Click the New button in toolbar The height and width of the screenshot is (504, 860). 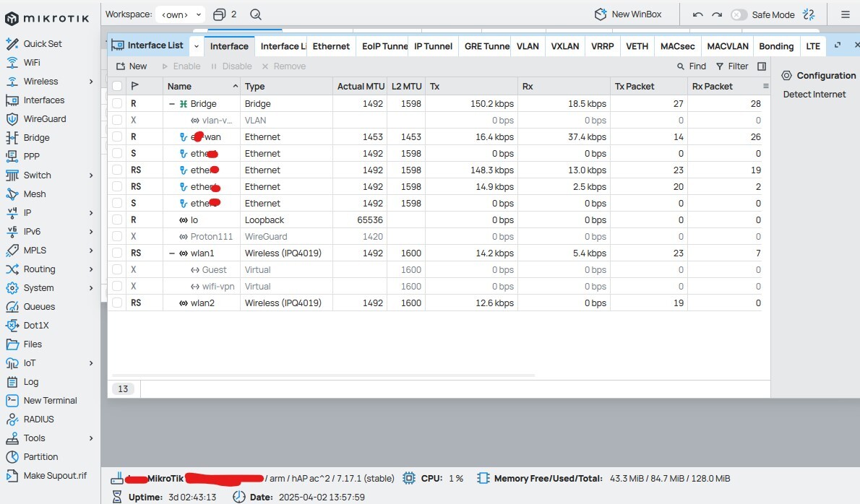[132, 66]
